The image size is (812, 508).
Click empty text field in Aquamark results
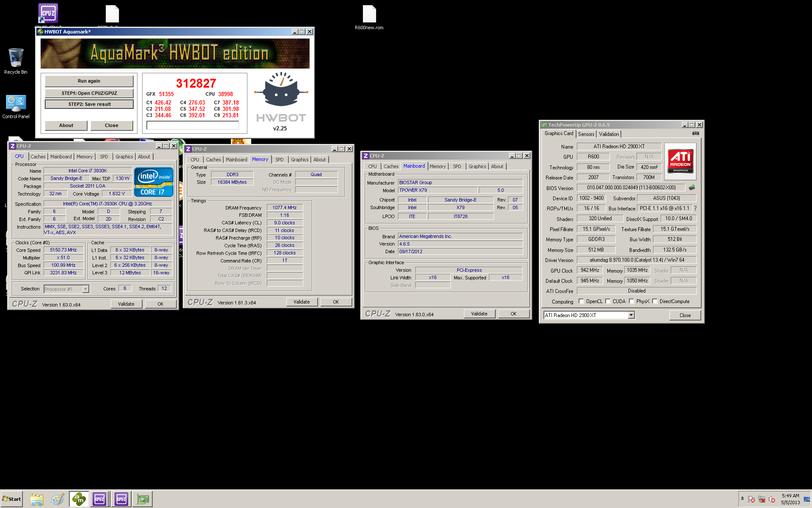(192, 125)
